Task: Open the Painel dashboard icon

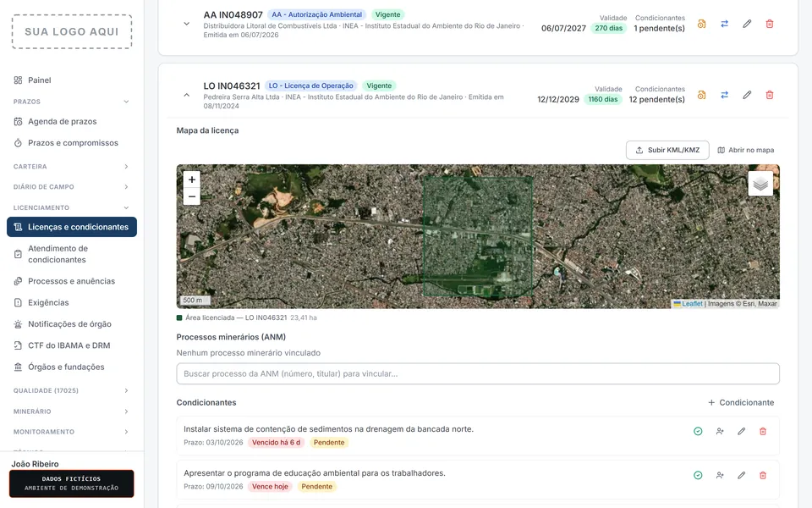Action: click(x=18, y=80)
